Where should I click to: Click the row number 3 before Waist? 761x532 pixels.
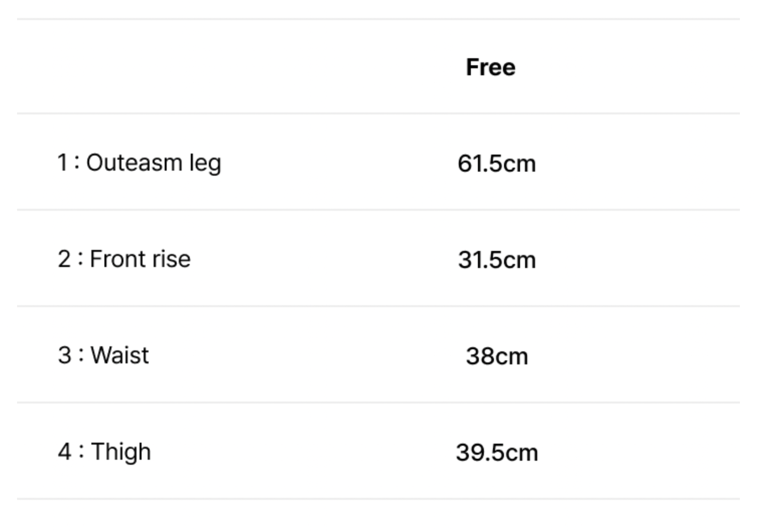64,355
